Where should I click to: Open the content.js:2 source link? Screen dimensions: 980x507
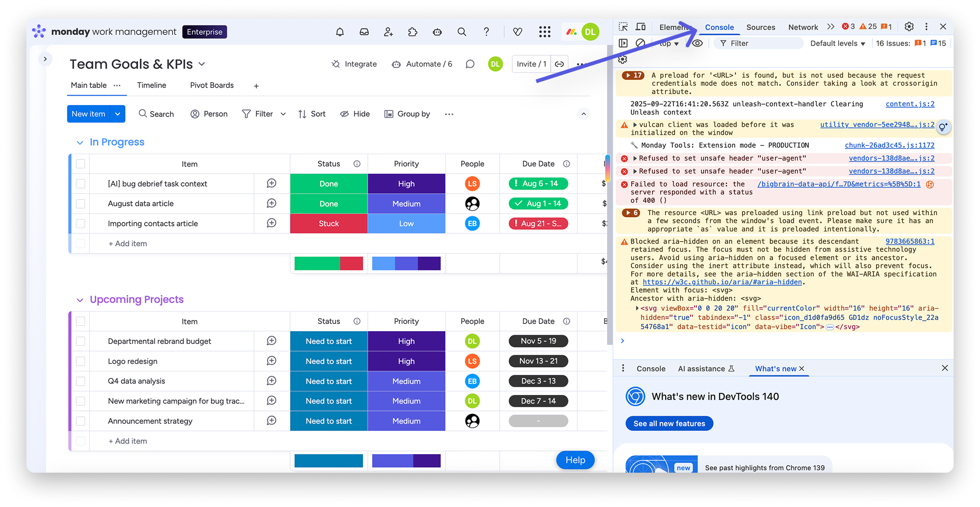coord(910,104)
